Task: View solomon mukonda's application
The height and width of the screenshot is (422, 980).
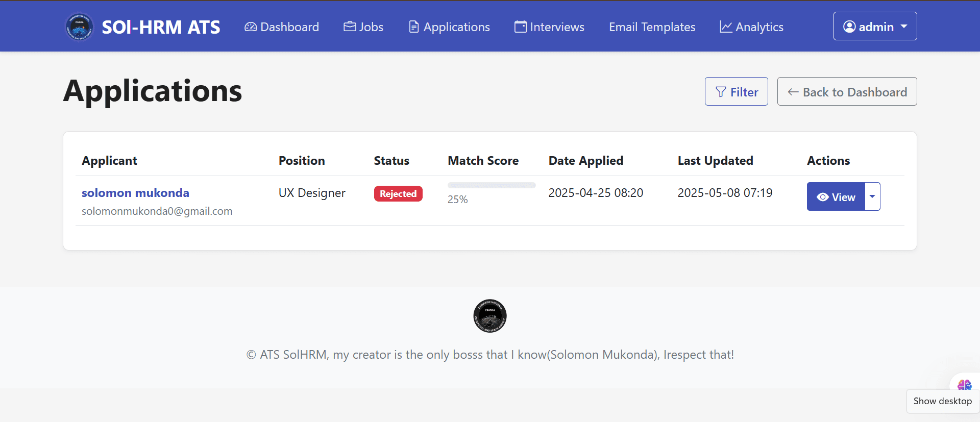Action: coord(836,196)
